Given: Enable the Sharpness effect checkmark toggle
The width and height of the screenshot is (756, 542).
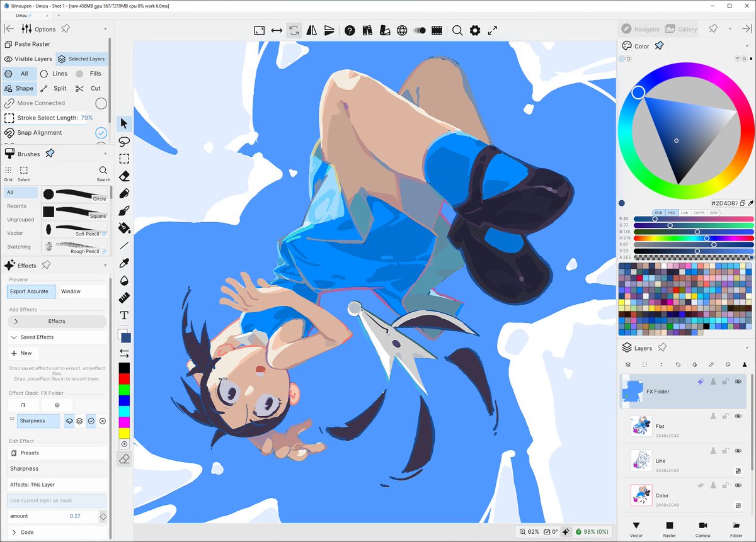Looking at the screenshot, I should 91,421.
